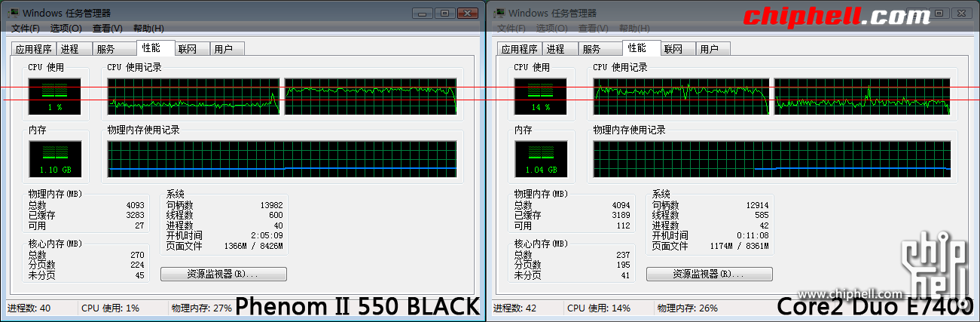Viewport: 980px width, 322px height.
Task: Click 线程数 value 600
Action: coord(276,216)
